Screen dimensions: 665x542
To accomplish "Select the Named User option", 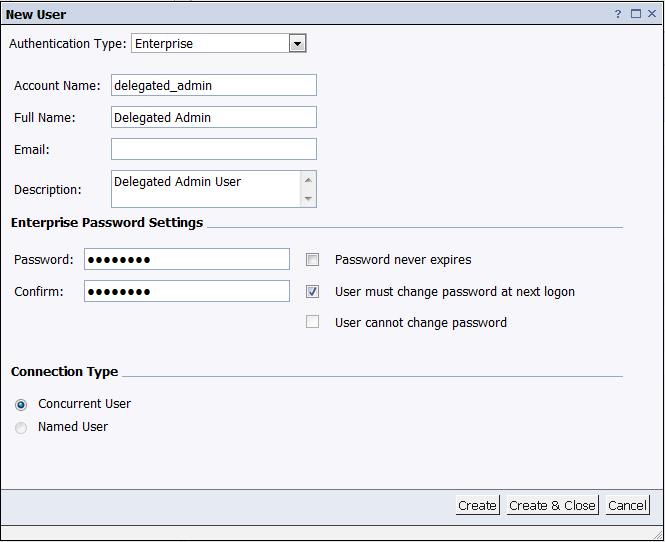I will 21,428.
